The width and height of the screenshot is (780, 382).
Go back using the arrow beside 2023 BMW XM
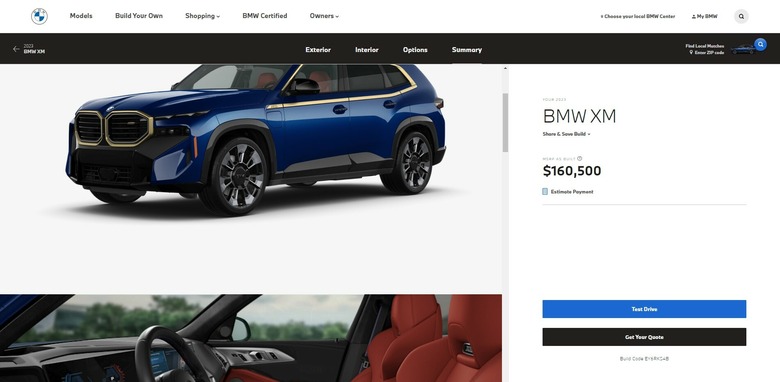16,49
